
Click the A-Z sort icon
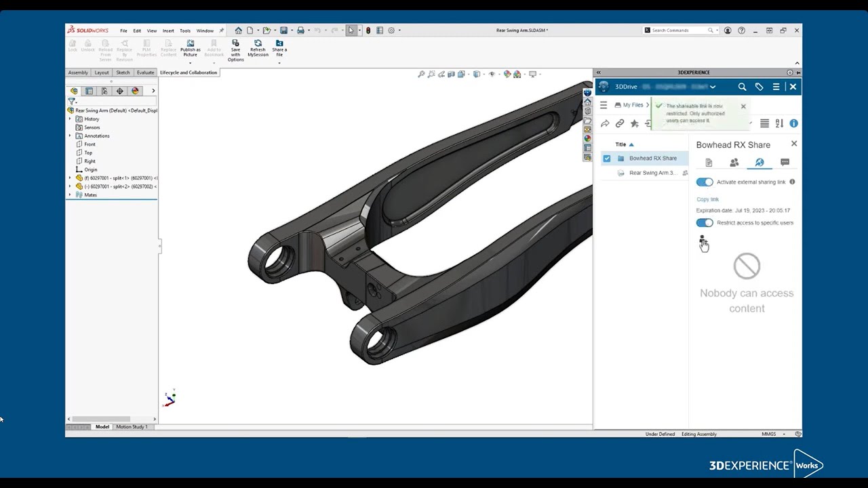[x=779, y=123]
